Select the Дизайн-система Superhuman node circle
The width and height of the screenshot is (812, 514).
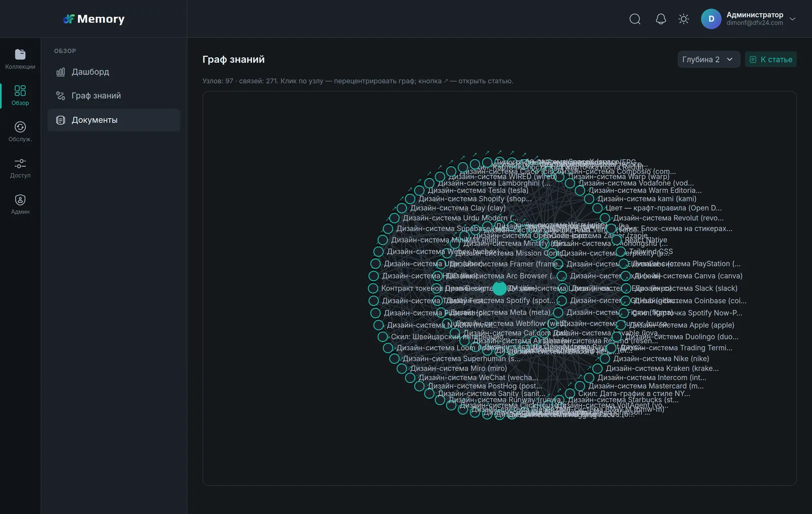(x=394, y=359)
